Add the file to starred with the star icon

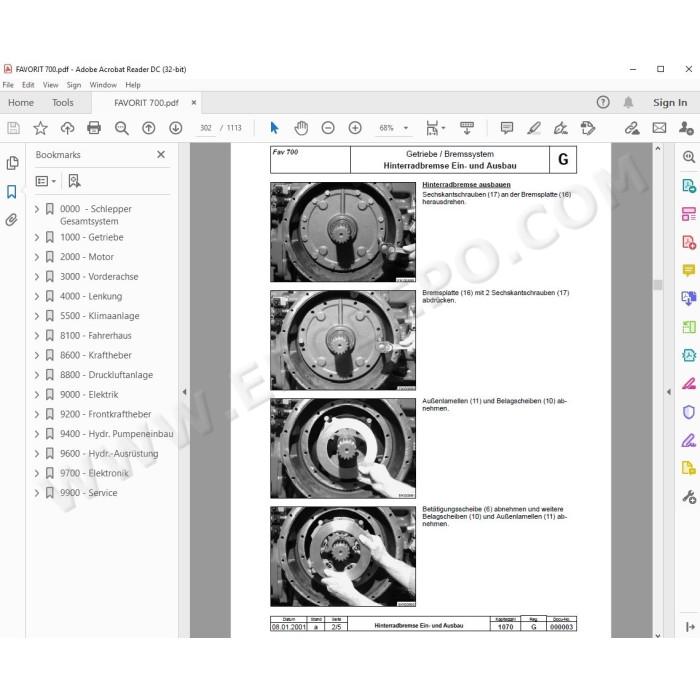pyautogui.click(x=40, y=128)
